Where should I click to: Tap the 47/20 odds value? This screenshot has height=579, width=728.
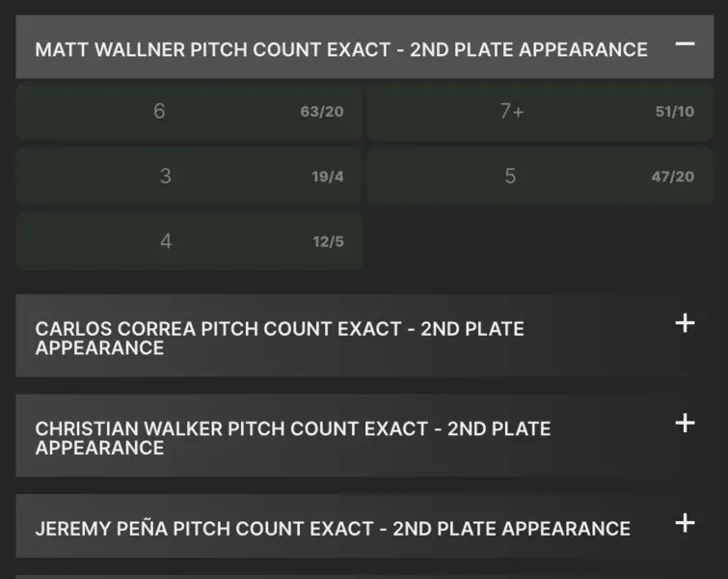tap(672, 178)
